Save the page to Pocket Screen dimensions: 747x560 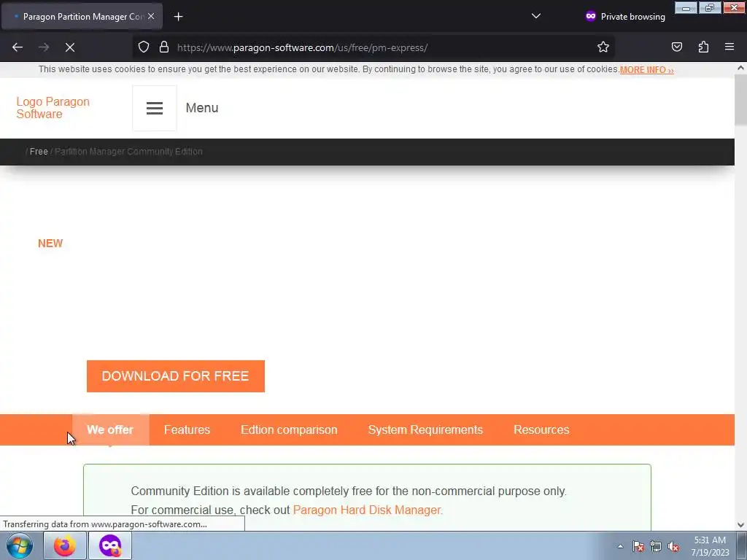pos(676,47)
